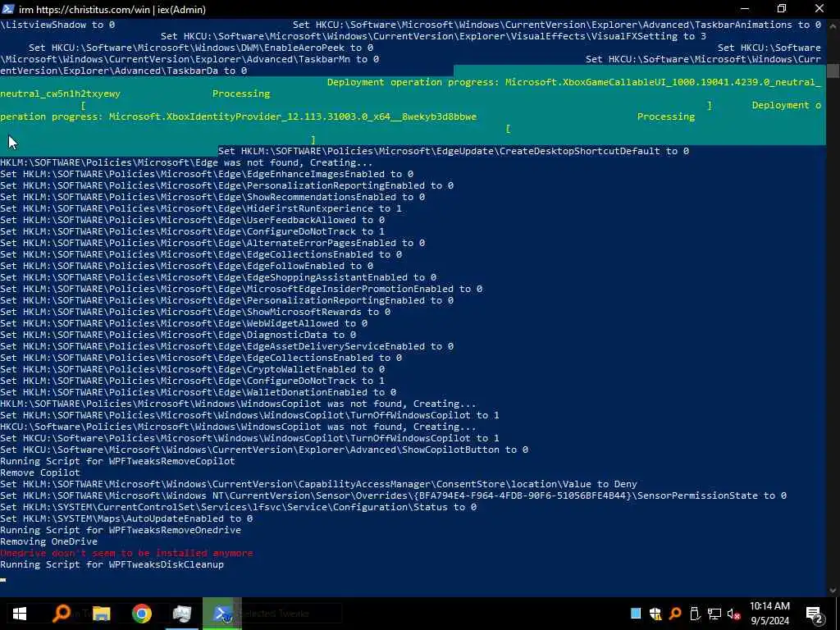Screen dimensions: 840x630
Task: Open File Explorer from the taskbar
Action: [x=101, y=614]
